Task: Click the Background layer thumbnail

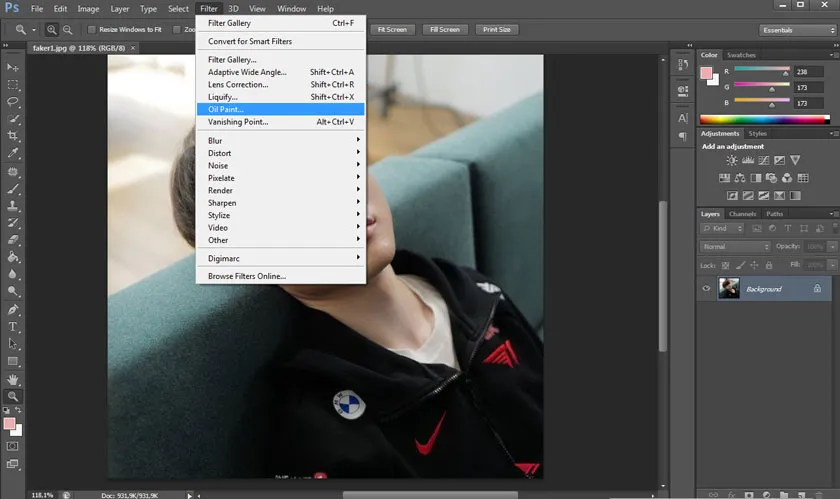Action: 729,288
